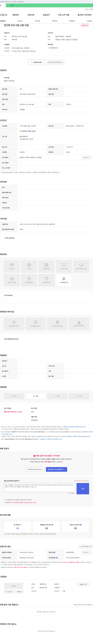
Task: Switch to the 우대사항 tab
Action: point(37,21)
